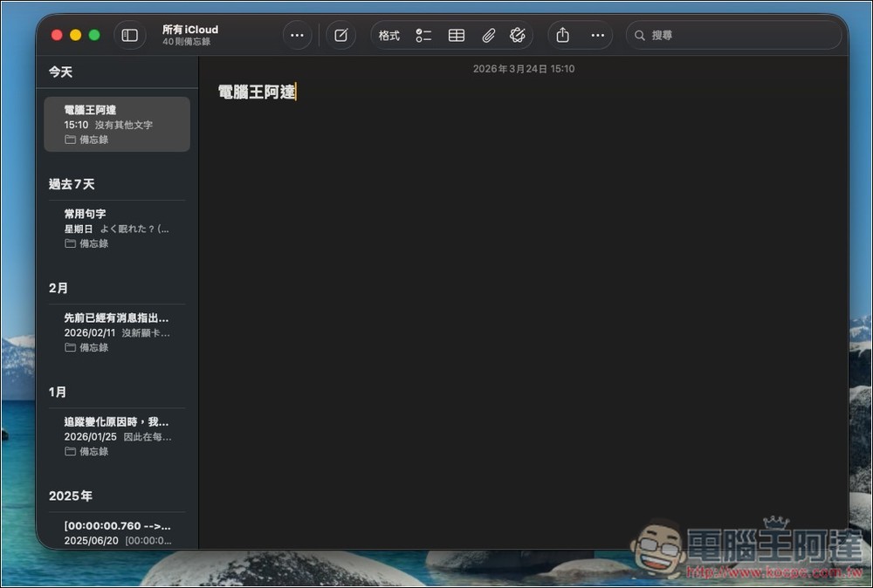Close the Notes window with red button
873x588 pixels.
57,36
